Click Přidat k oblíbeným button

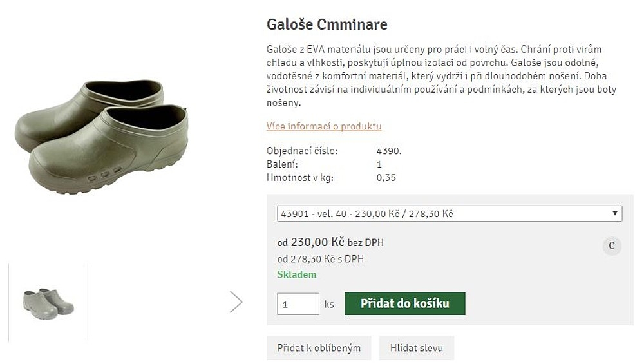pyautogui.click(x=319, y=348)
